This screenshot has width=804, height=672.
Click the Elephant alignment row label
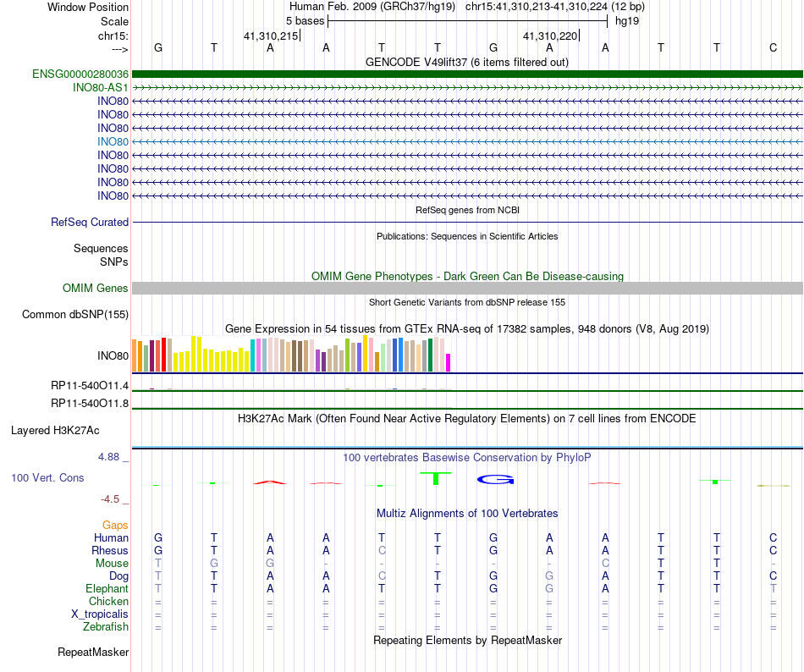(x=107, y=588)
